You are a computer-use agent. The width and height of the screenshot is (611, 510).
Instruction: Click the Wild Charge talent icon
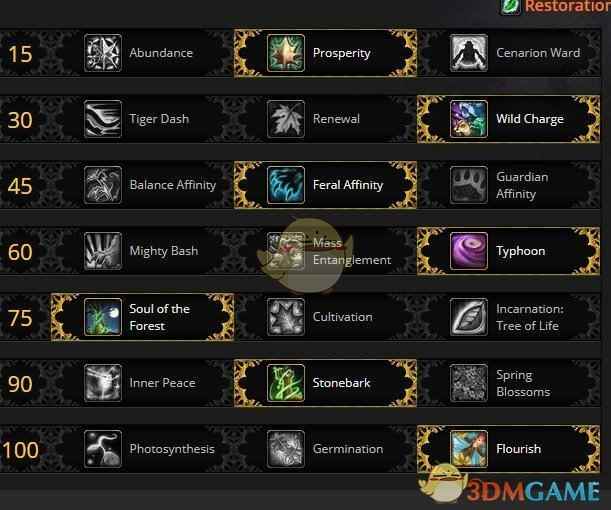(469, 119)
